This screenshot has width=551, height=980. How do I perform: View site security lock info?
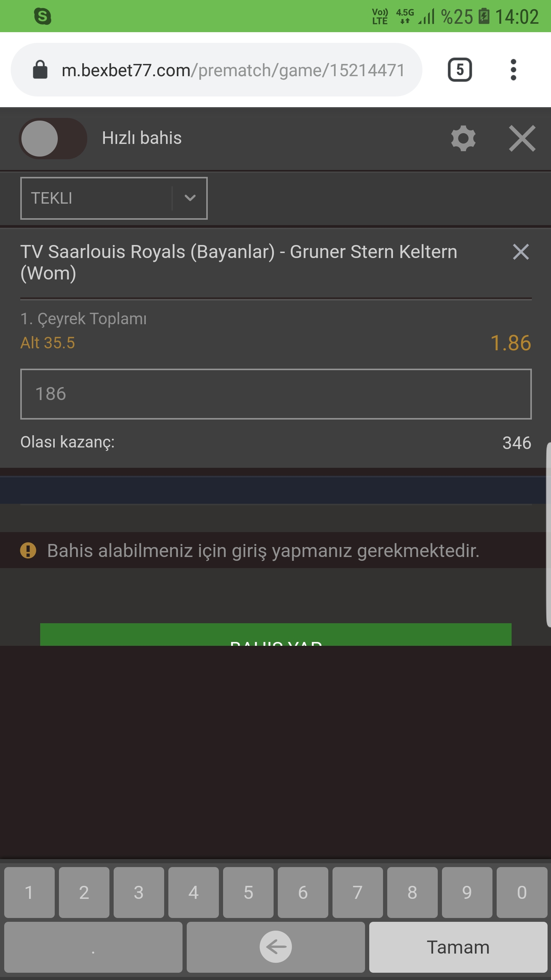pos(40,70)
